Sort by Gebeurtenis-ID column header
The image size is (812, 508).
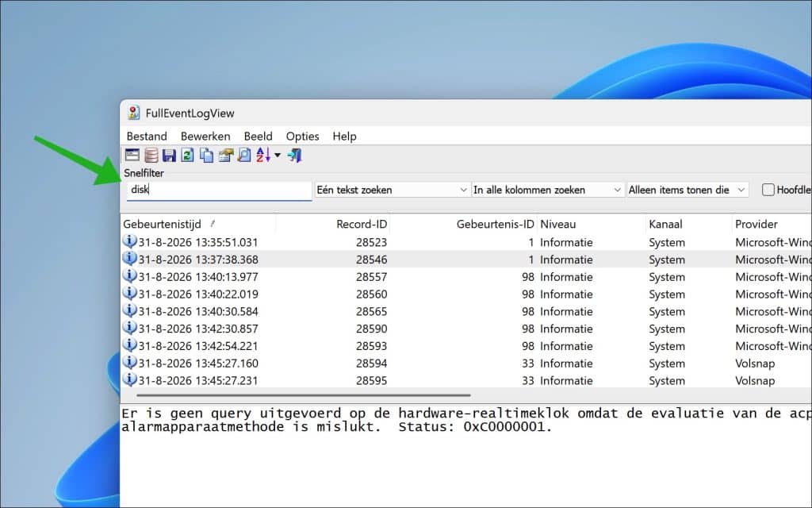[463, 224]
